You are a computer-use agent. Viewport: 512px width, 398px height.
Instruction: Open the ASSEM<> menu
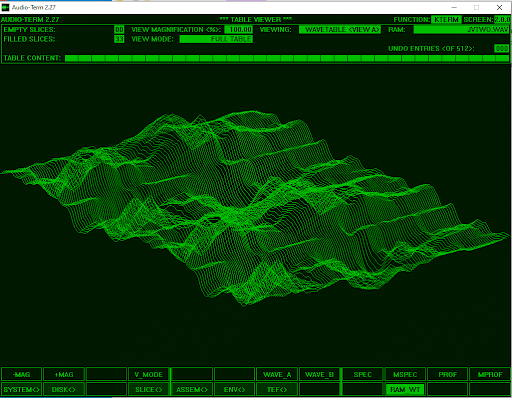[x=192, y=389]
